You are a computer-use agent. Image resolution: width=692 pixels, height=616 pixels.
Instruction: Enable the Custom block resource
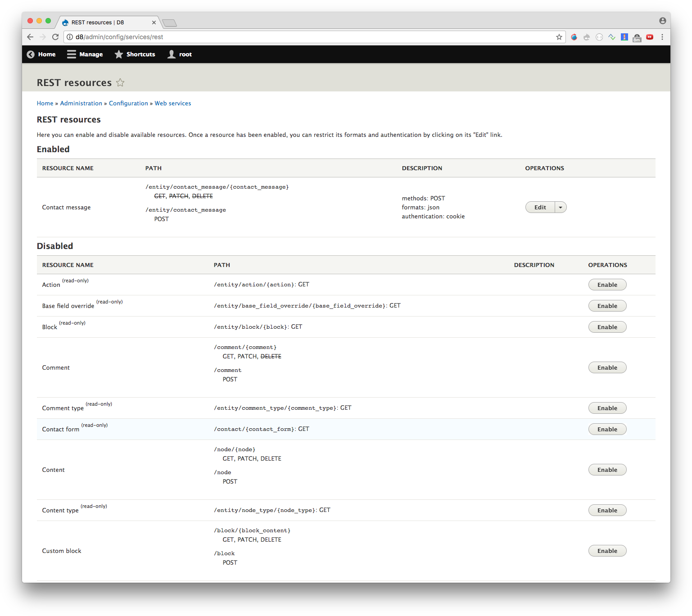click(607, 551)
